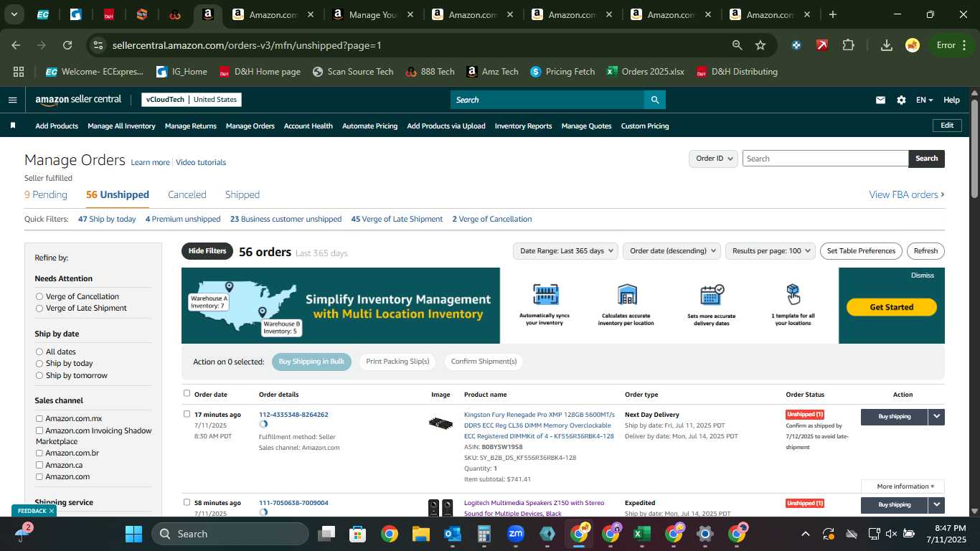Image resolution: width=980 pixels, height=551 pixels.
Task: Click the bookmark flag icon in nav bar
Action: pos(13,126)
